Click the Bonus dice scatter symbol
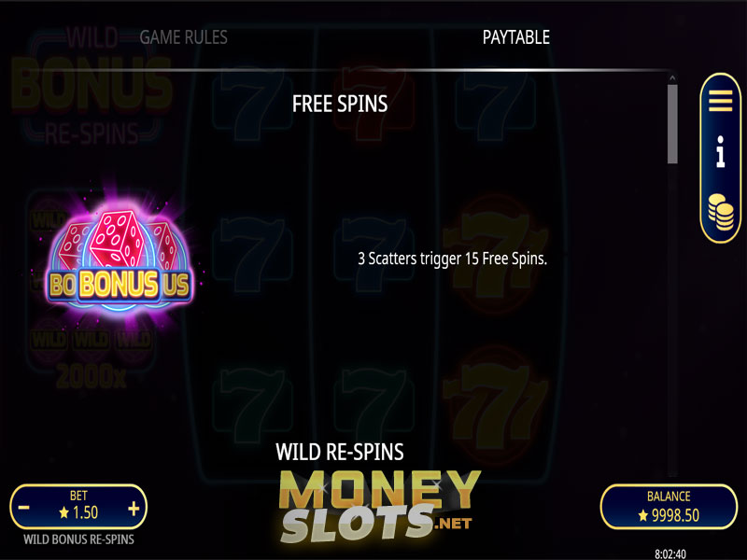 click(120, 258)
